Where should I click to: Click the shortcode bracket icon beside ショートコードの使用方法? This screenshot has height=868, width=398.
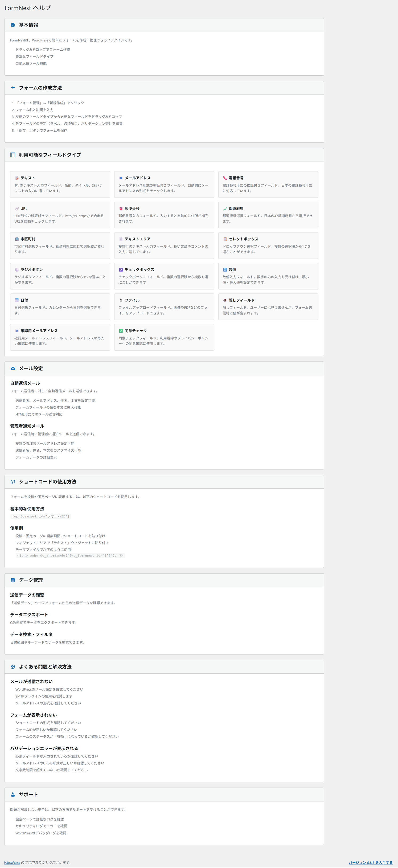coord(13,481)
